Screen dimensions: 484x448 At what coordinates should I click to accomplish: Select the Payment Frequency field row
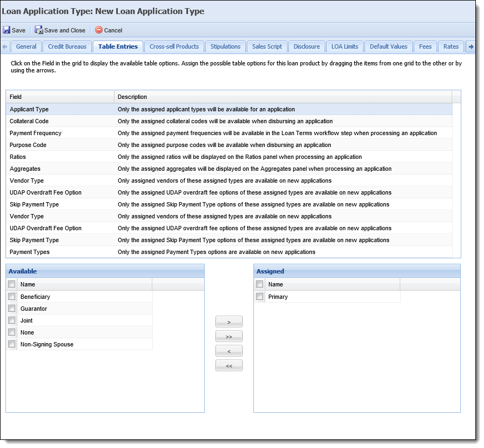pyautogui.click(x=229, y=133)
